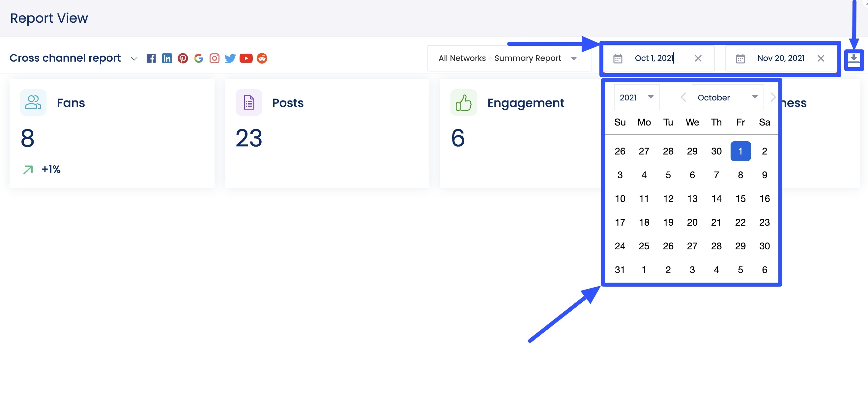Select October 31 in the calendar
This screenshot has width=868, height=419.
pos(620,269)
